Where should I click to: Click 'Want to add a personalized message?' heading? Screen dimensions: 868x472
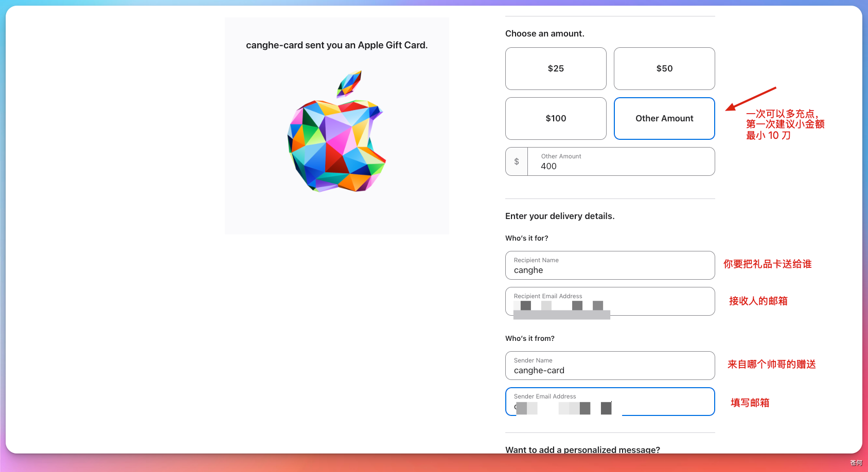[582, 449]
